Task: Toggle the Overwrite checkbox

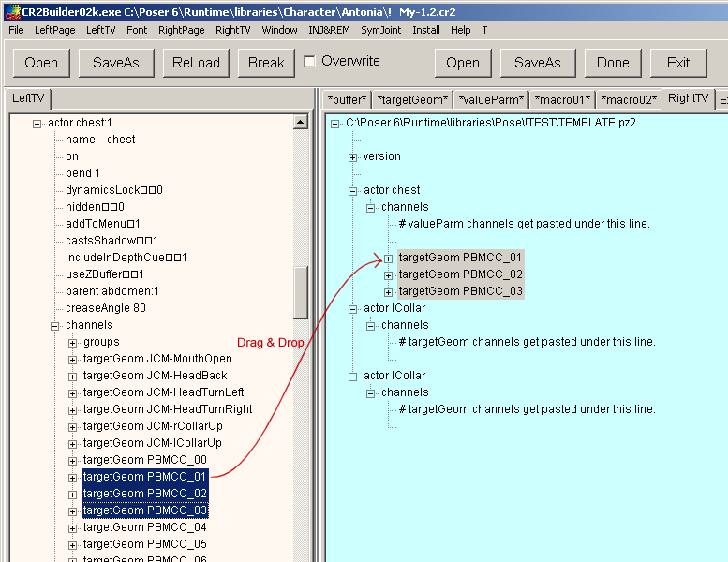Action: coord(309,61)
